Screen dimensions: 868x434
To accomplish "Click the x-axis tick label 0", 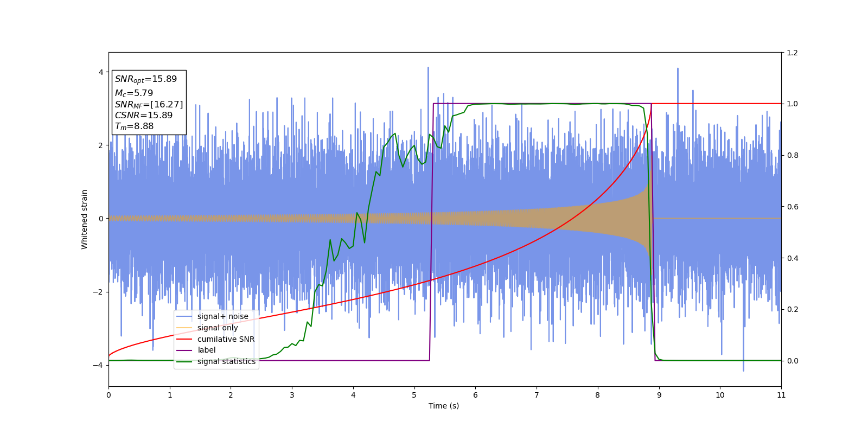I will 108,395.
